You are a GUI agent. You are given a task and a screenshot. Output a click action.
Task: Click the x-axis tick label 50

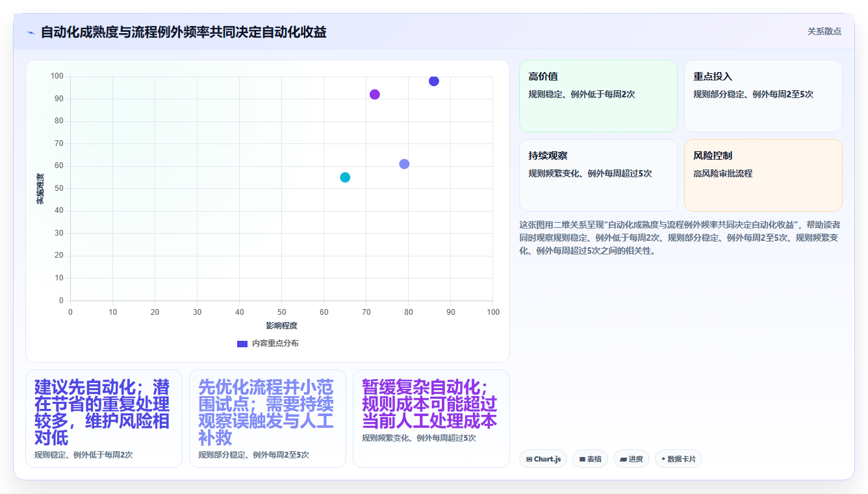point(281,312)
